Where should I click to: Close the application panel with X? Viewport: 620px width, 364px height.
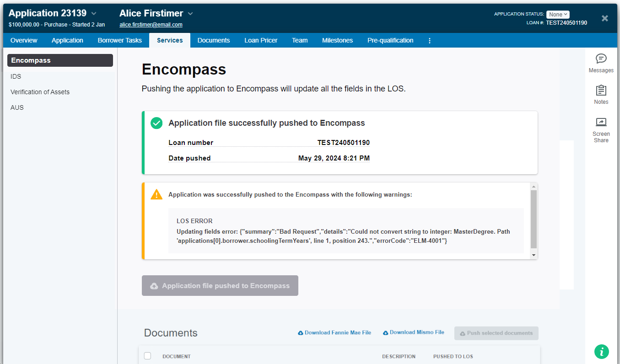coord(604,18)
